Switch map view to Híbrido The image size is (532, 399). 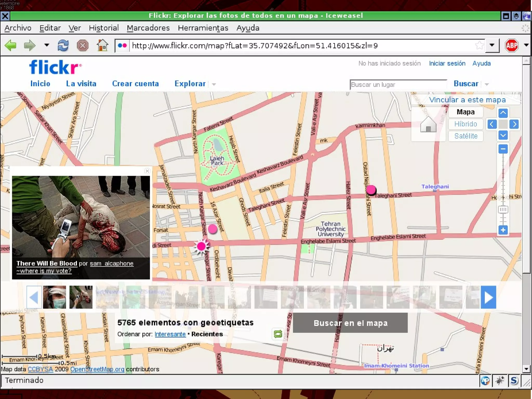(x=465, y=124)
